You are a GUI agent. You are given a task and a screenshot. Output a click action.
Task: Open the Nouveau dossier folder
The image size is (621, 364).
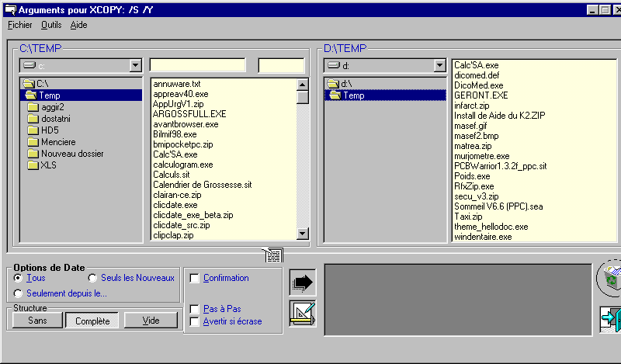pyautogui.click(x=66, y=154)
